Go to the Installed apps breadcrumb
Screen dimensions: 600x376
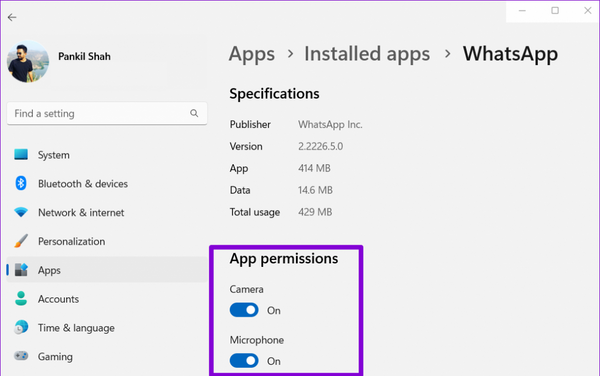click(367, 54)
